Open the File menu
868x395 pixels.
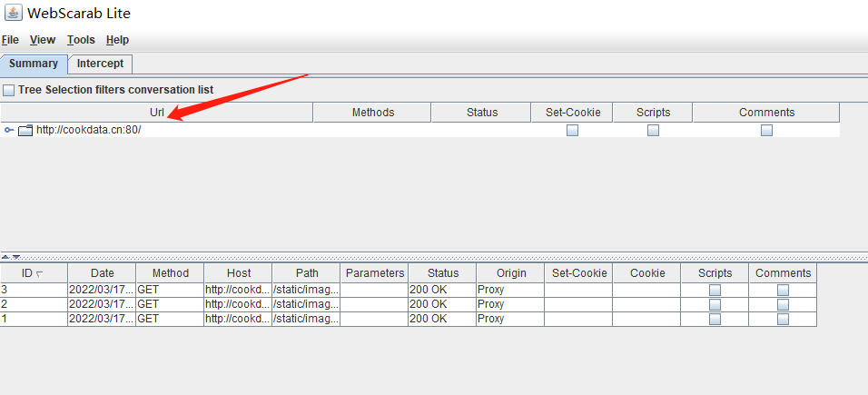tap(10, 40)
